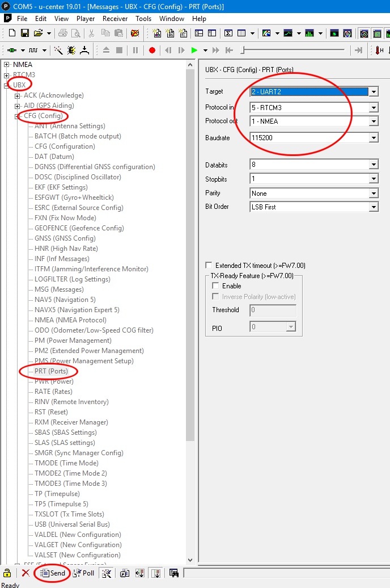Click the baudrate waveform icon

point(33,51)
